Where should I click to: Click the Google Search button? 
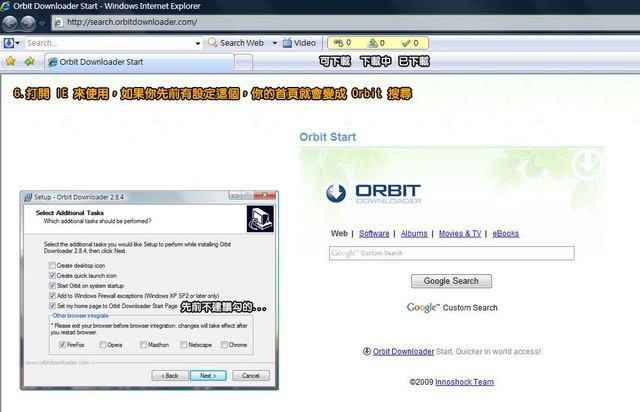[x=451, y=281]
